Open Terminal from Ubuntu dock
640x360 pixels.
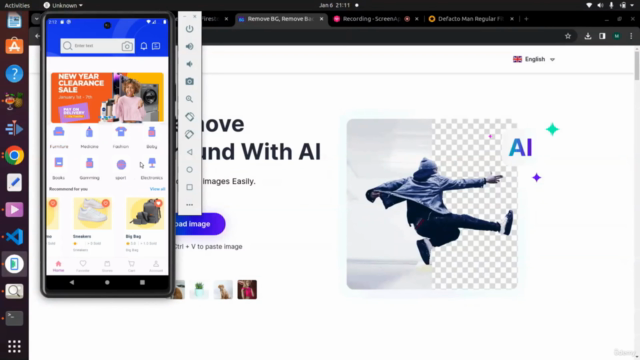(14, 318)
